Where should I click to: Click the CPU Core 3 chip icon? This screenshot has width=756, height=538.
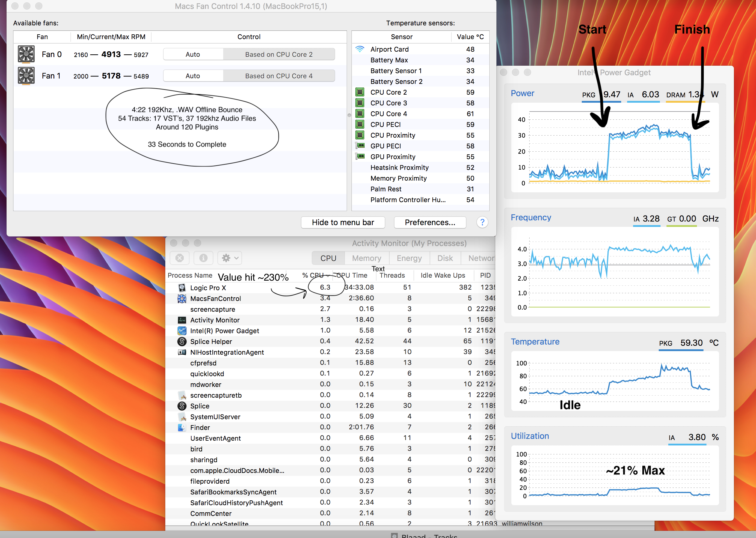[x=360, y=103]
